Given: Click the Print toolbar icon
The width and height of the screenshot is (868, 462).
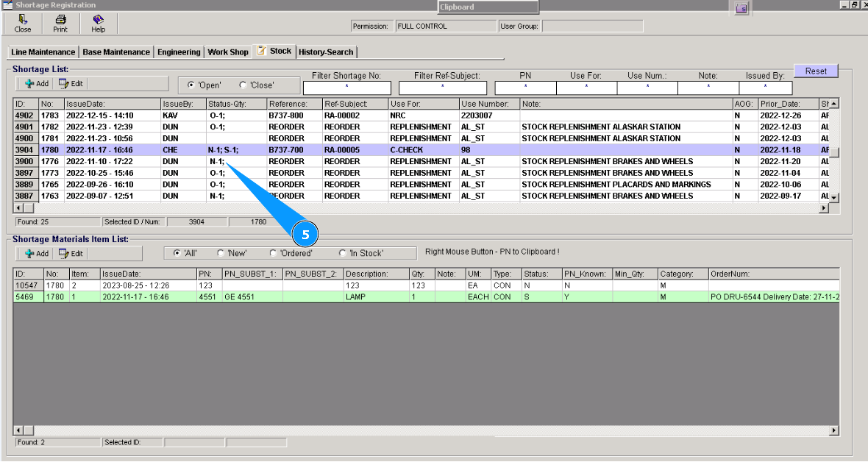Looking at the screenshot, I should click(60, 24).
